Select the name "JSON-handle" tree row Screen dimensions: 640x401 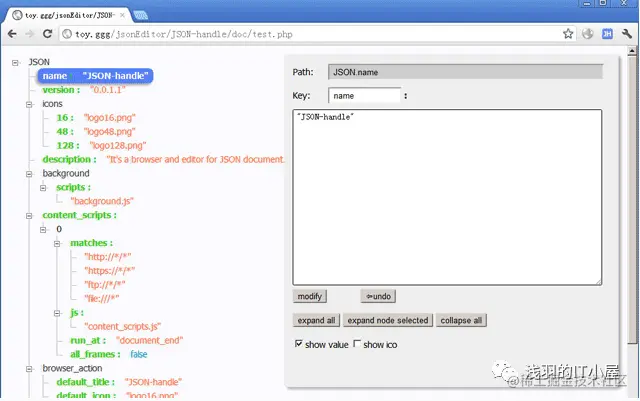pyautogui.click(x=96, y=76)
